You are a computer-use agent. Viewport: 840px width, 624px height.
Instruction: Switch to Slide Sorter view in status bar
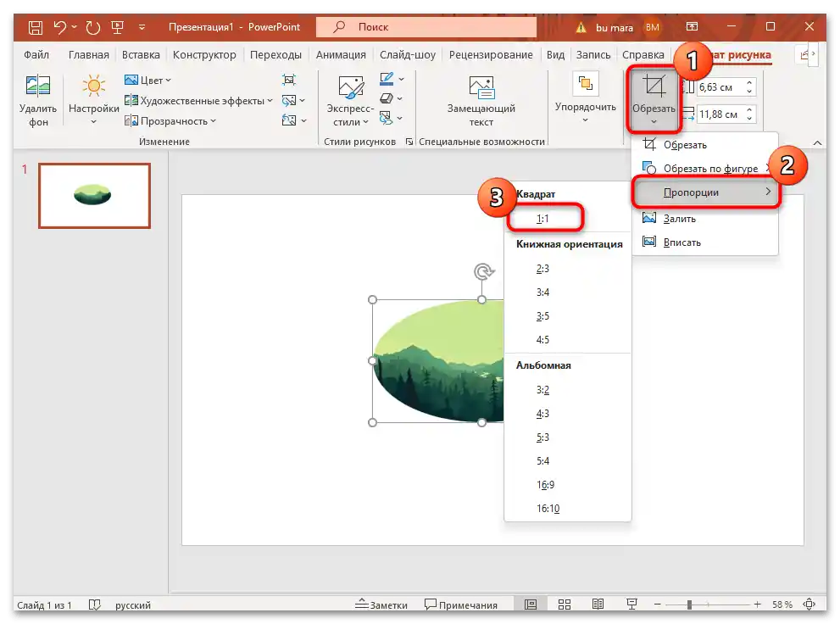click(x=564, y=604)
